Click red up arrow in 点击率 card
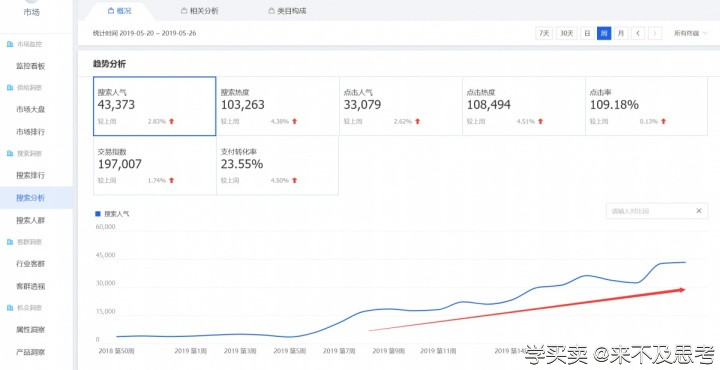Screen dimensions: 720x370 click(664, 121)
